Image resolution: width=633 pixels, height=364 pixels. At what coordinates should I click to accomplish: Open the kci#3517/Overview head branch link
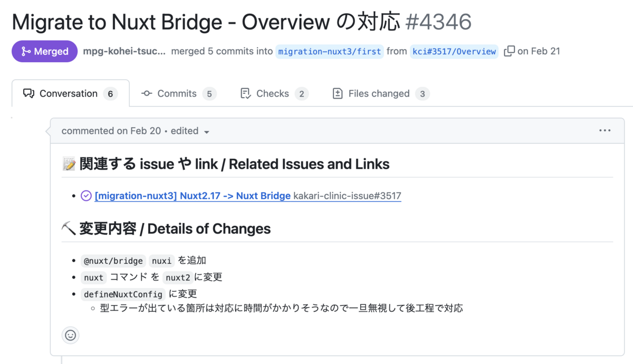454,52
